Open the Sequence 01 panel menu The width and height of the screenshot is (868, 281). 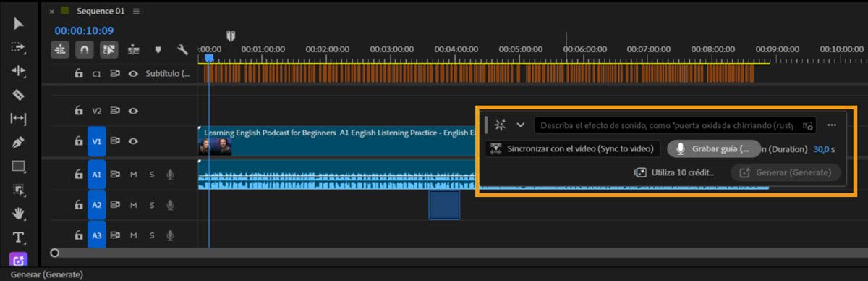pyautogui.click(x=137, y=11)
